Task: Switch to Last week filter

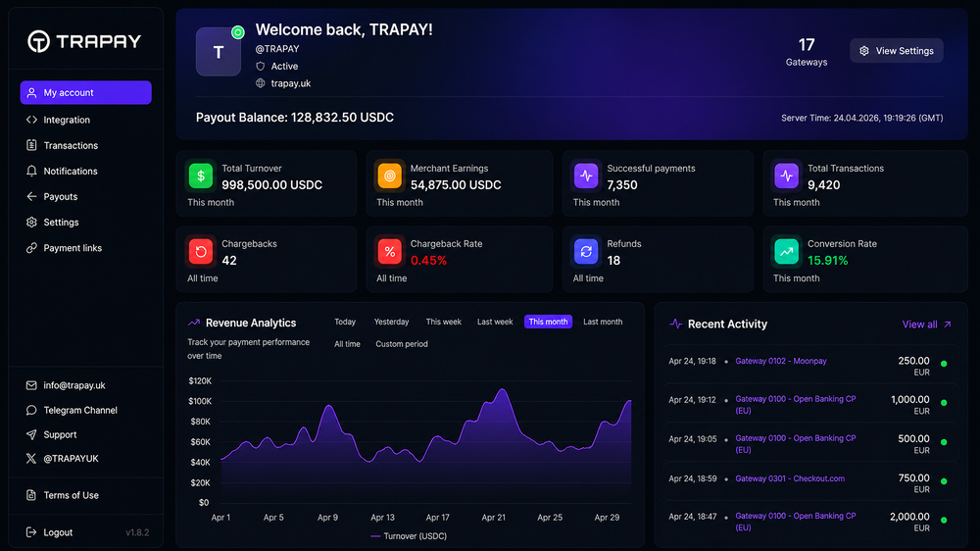Action: pos(495,322)
